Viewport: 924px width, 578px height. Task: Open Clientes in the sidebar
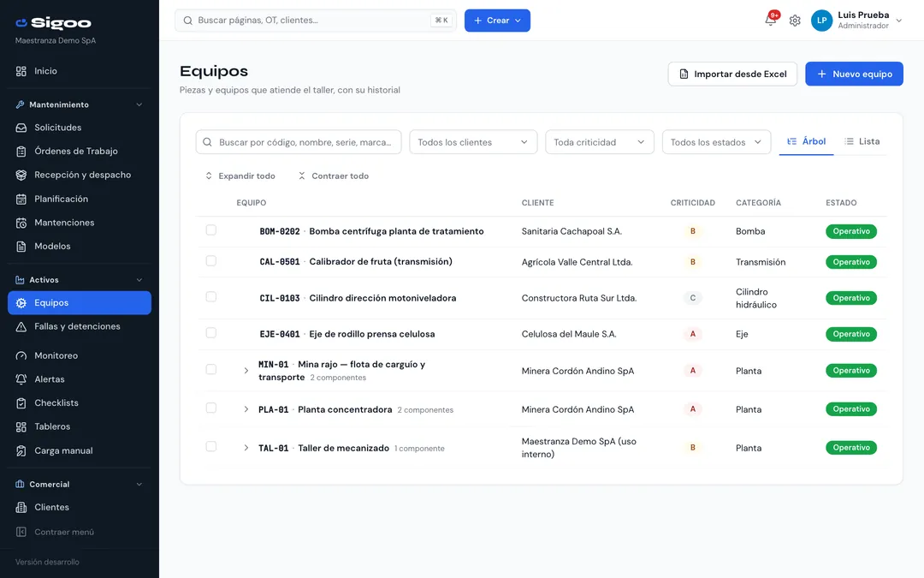(x=80, y=508)
